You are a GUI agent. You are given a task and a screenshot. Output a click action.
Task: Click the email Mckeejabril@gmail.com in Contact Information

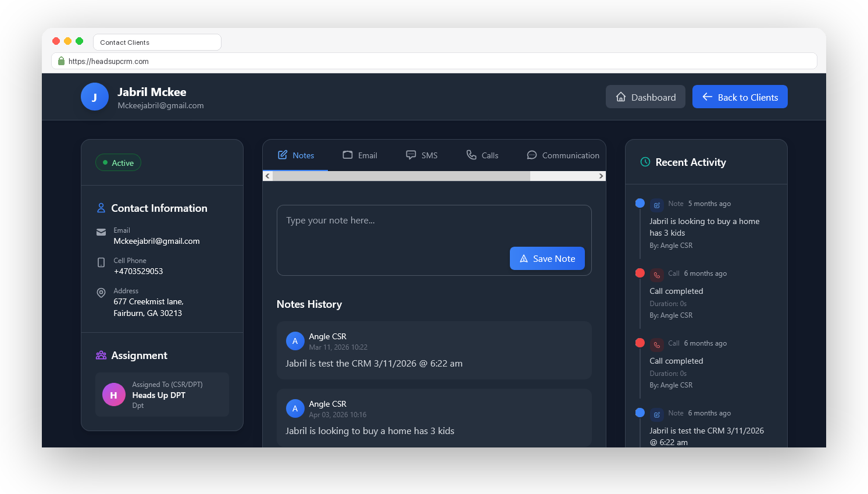(x=156, y=241)
